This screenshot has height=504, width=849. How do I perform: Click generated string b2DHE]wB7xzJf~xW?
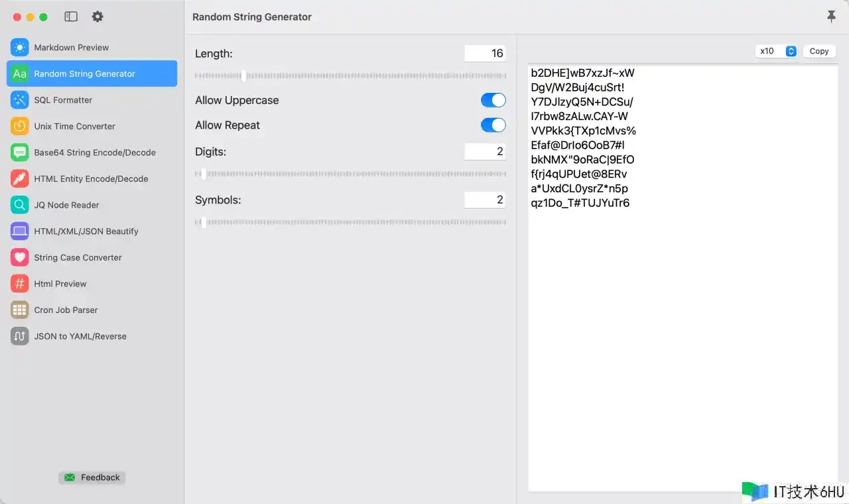coord(583,73)
